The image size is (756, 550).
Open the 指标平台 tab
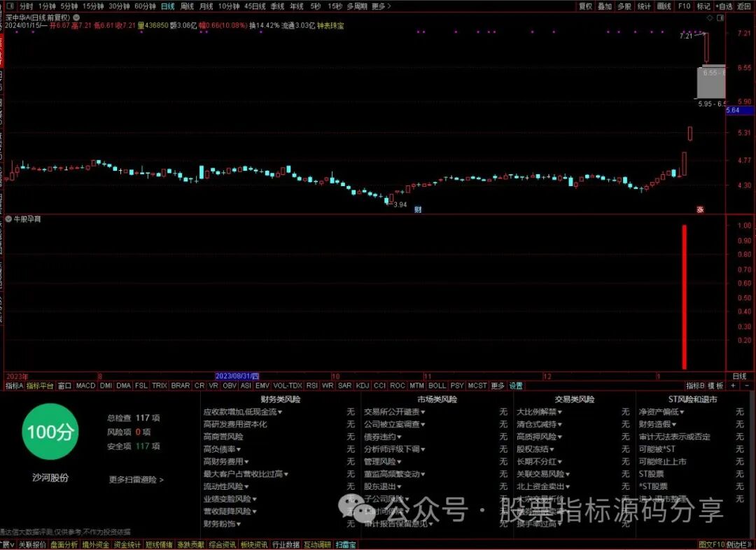pos(40,386)
